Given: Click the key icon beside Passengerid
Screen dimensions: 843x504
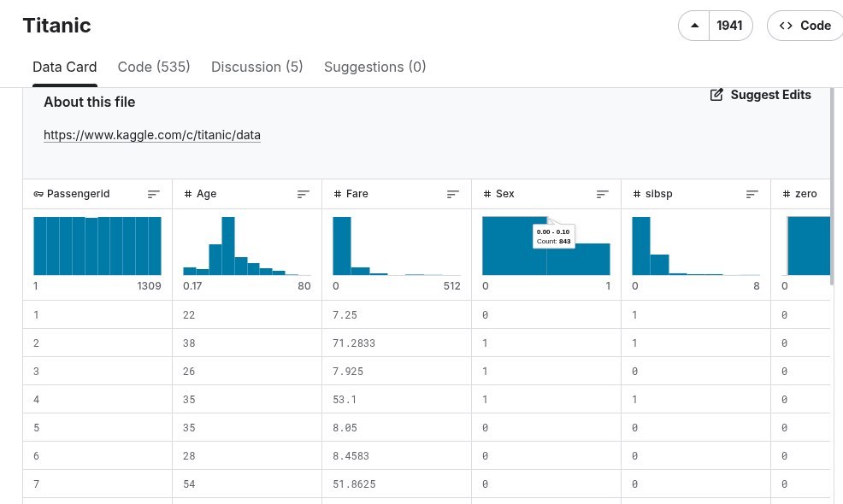Looking at the screenshot, I should (x=38, y=194).
